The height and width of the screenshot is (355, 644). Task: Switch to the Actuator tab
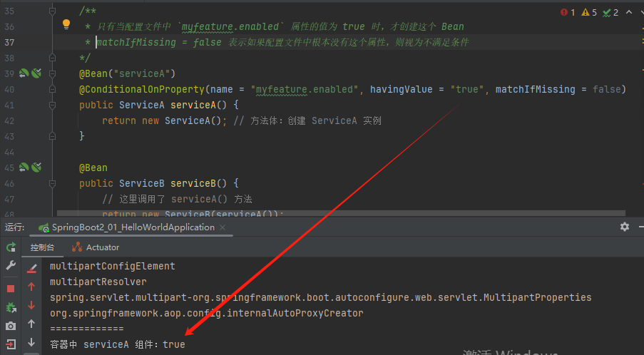pyautogui.click(x=96, y=247)
